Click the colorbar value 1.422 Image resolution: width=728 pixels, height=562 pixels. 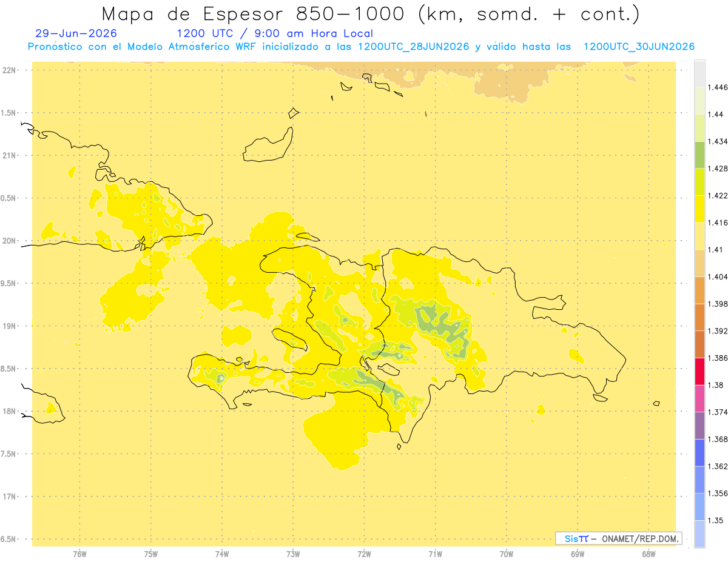point(719,195)
